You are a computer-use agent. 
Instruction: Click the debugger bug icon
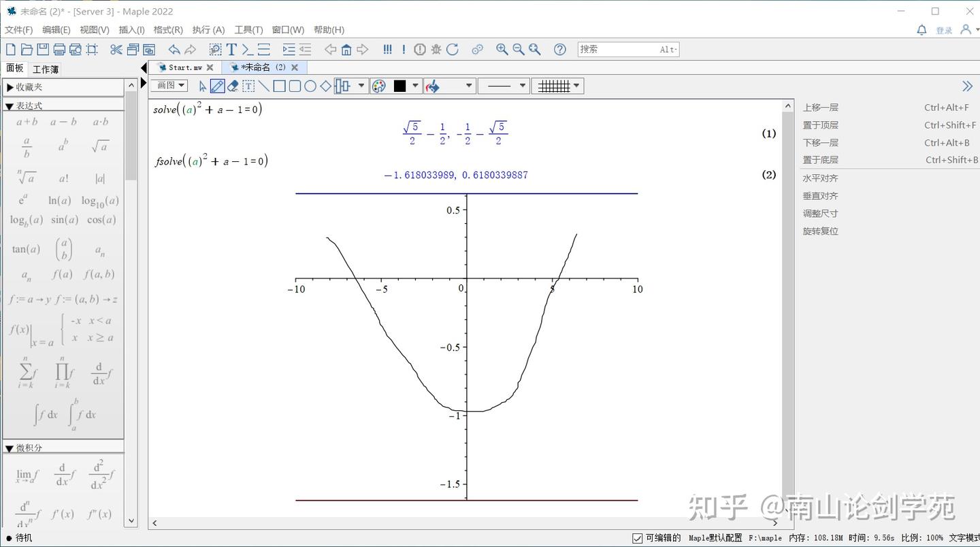tap(436, 49)
